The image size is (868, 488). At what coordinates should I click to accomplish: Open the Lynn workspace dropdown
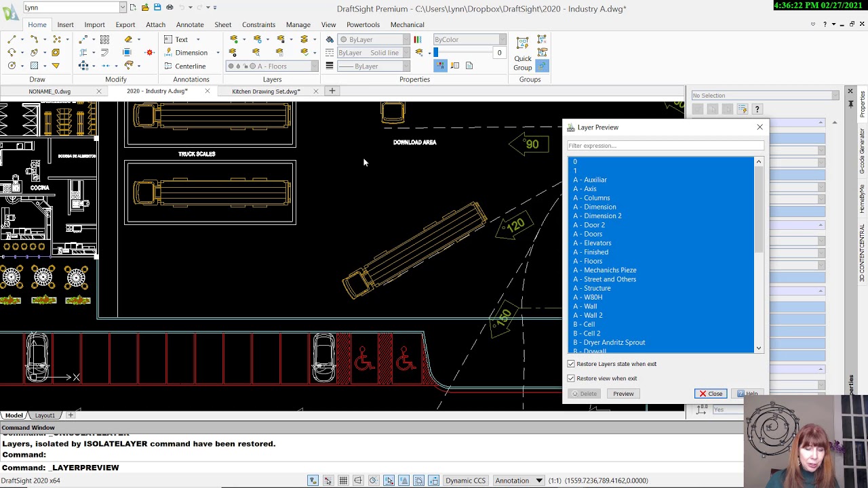(x=123, y=7)
